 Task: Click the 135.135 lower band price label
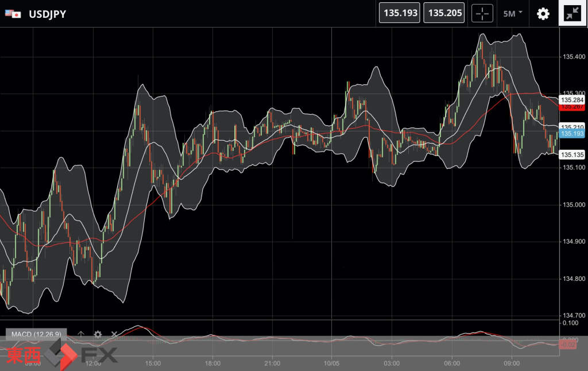click(572, 154)
